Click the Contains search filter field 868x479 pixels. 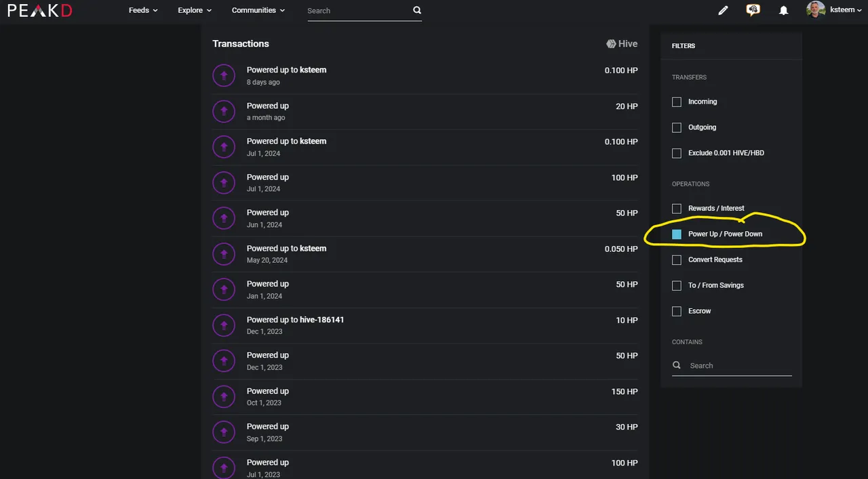732,366
